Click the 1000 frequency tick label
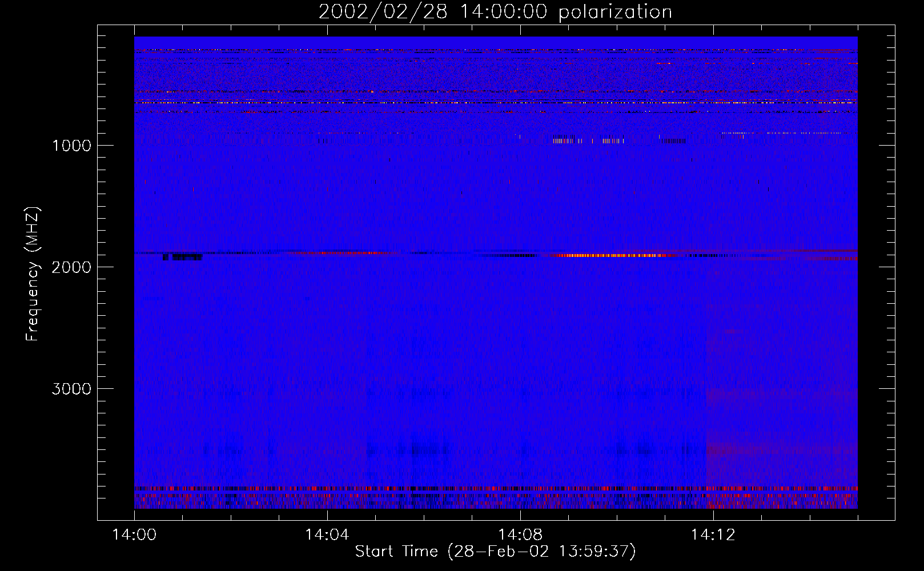This screenshot has width=924, height=571. [x=71, y=146]
